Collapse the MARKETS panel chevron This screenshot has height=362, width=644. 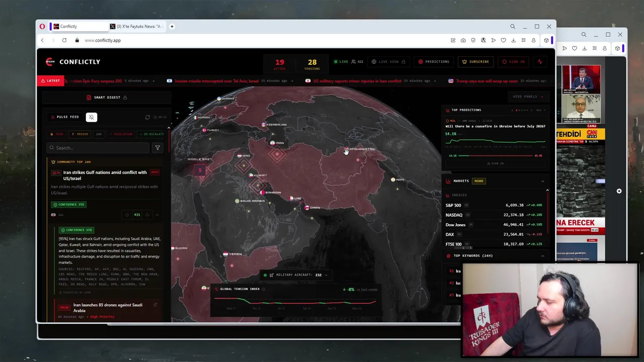(x=542, y=181)
